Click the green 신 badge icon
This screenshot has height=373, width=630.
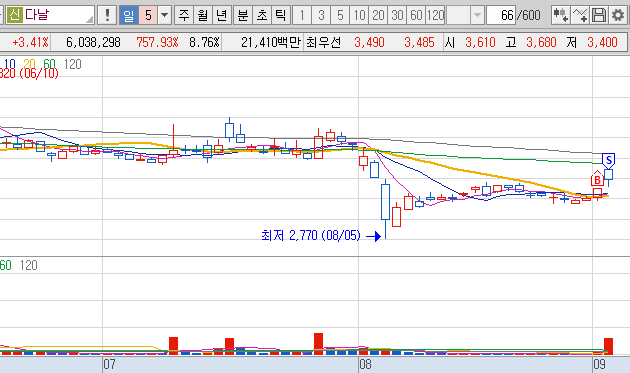pos(14,15)
